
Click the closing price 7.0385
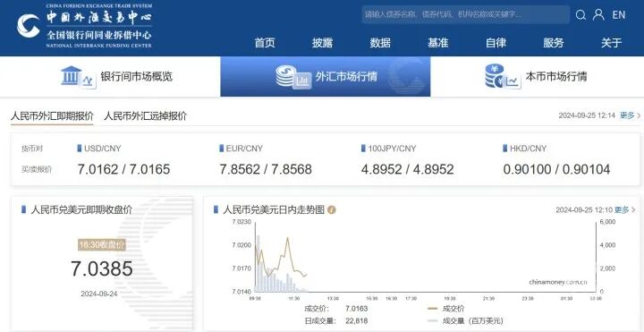pos(102,269)
